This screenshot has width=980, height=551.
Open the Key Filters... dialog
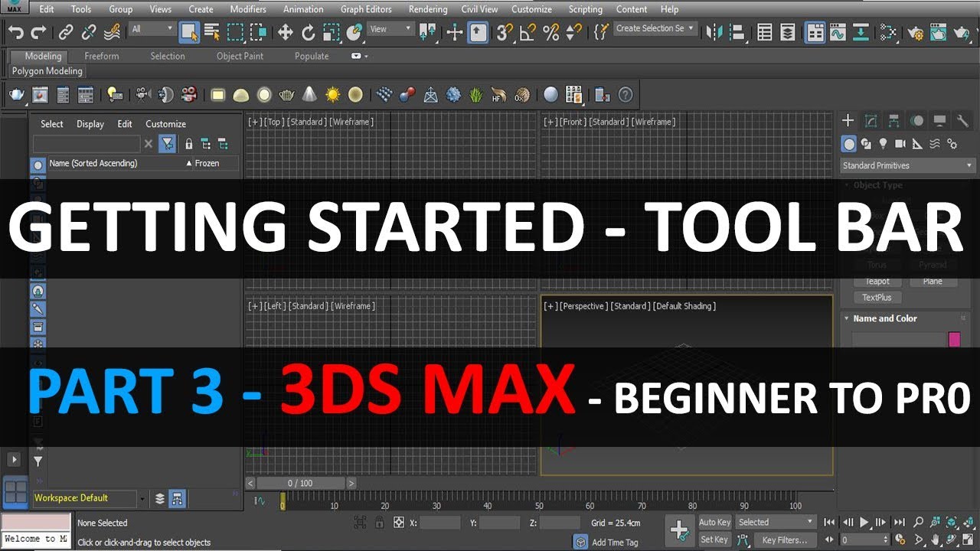785,540
